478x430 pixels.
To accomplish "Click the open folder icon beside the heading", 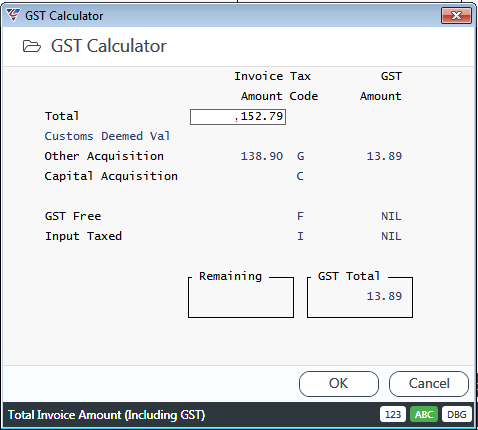I will [32, 46].
